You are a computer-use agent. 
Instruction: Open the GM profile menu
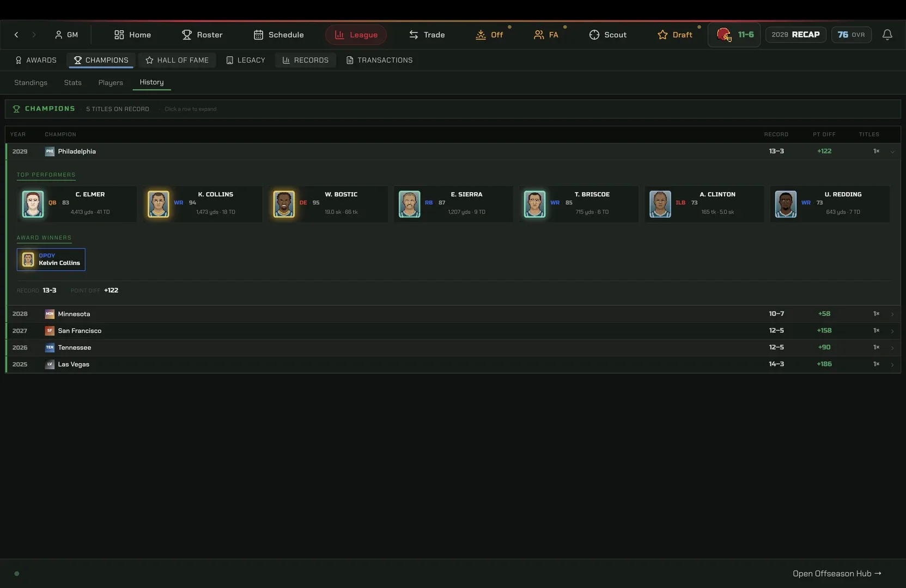pyautogui.click(x=66, y=35)
